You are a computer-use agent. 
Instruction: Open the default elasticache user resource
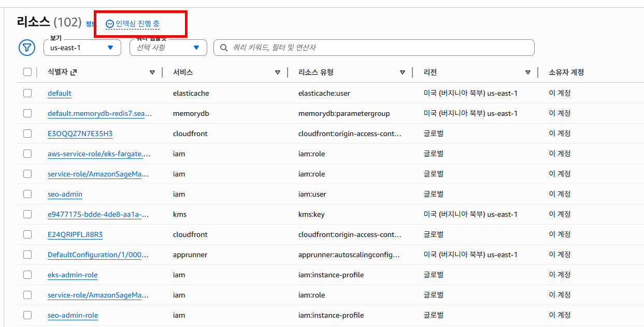(x=59, y=93)
